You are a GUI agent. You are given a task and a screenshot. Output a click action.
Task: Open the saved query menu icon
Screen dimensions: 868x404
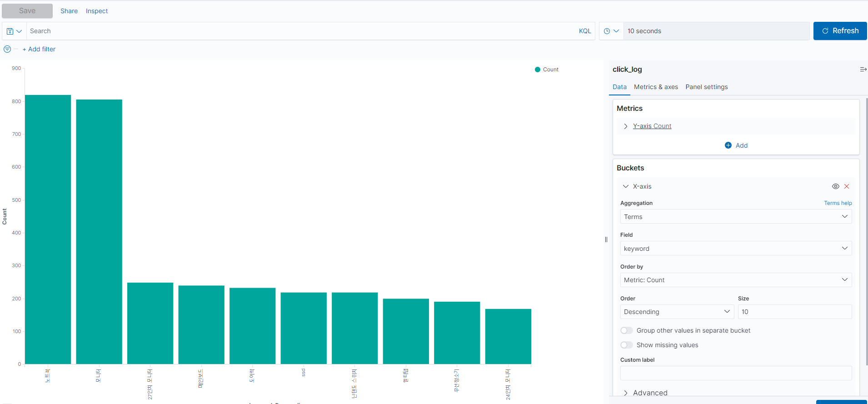14,31
